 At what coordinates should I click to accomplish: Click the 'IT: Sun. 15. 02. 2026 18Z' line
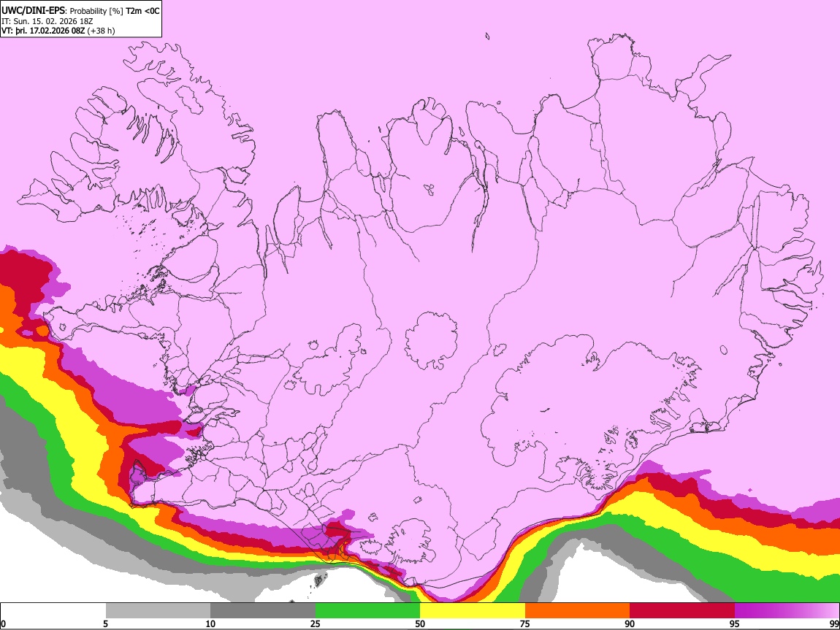(x=47, y=21)
